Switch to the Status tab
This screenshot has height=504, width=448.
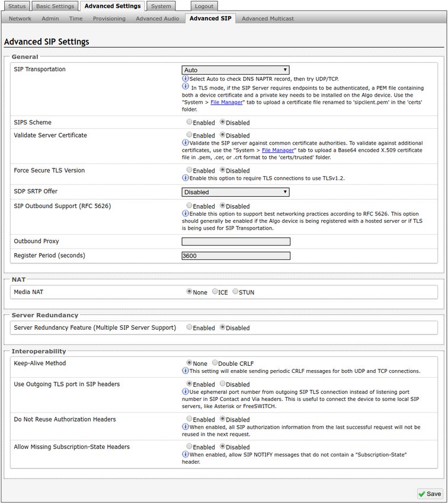point(17,6)
